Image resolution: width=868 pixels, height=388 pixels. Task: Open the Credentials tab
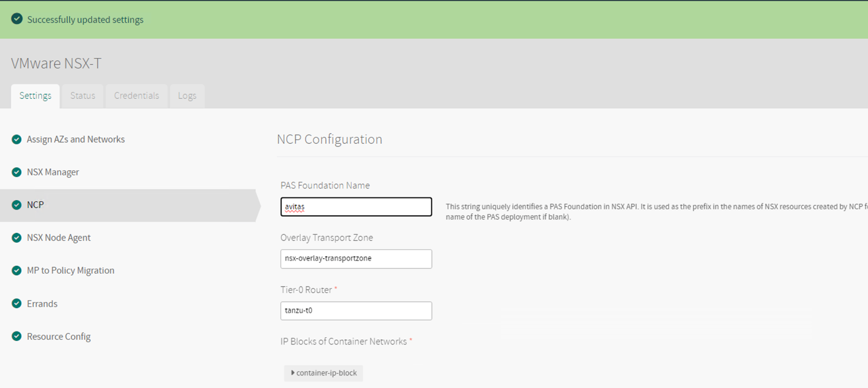[x=136, y=96]
